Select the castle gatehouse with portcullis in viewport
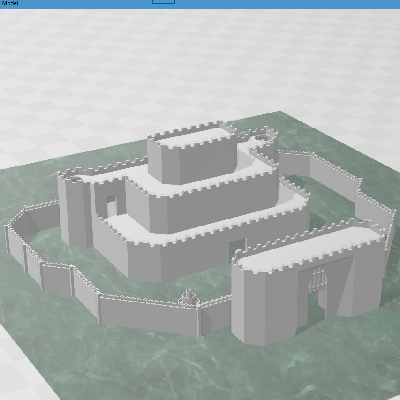Screen dimensions: 400x400 308,283
